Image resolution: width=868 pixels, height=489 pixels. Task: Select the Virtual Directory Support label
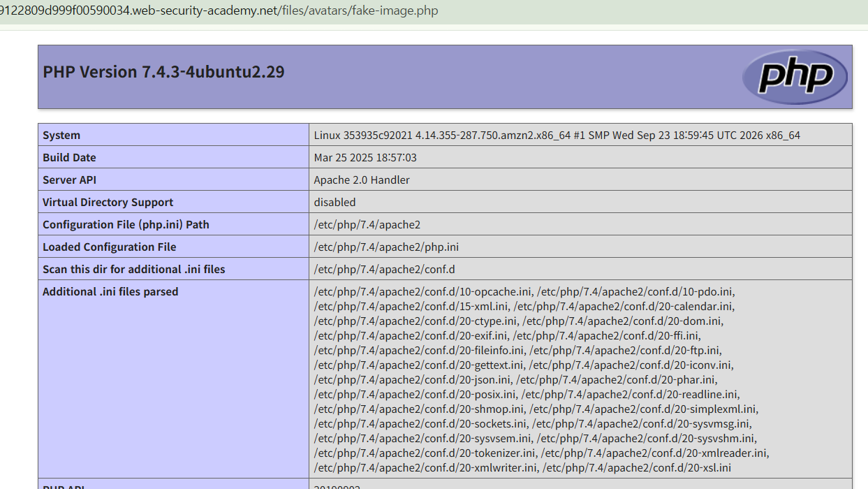[108, 202]
